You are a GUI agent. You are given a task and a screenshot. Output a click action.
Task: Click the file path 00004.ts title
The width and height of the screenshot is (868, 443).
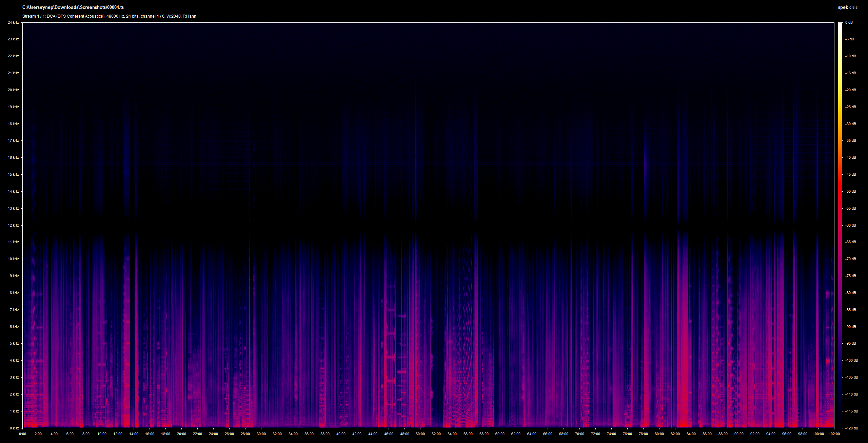(x=73, y=7)
